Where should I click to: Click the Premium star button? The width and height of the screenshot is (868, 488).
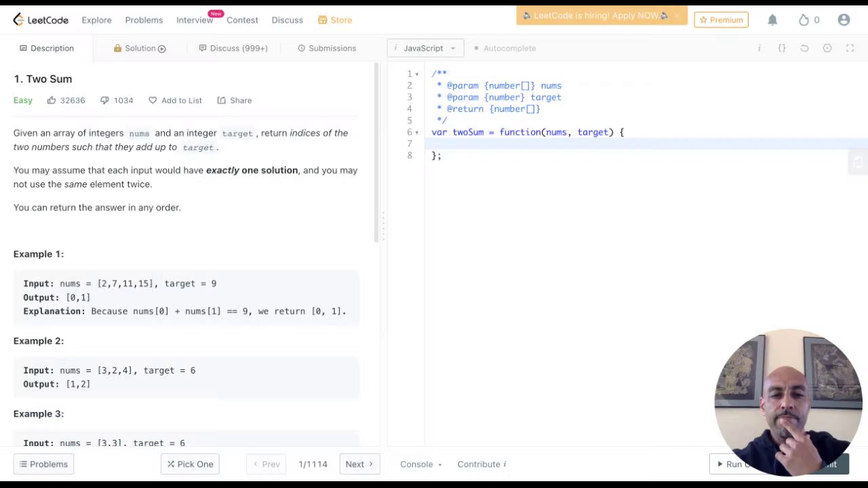click(x=721, y=20)
